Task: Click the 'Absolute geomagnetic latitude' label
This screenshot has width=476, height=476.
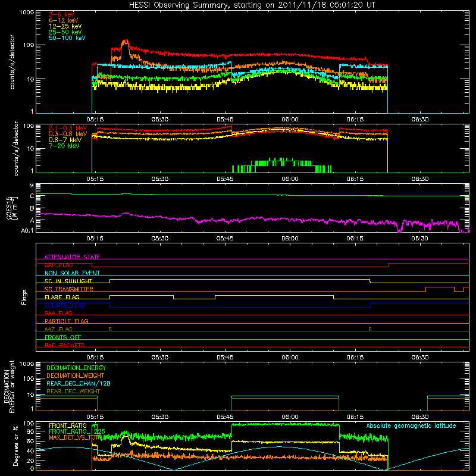Action: point(411,426)
